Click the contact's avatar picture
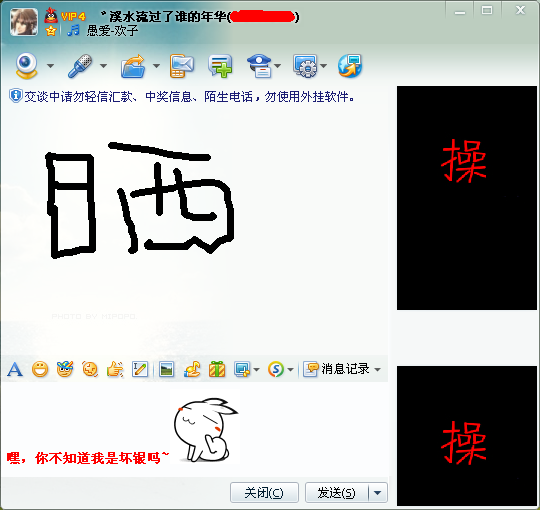The height and width of the screenshot is (510, 540). [x=24, y=22]
